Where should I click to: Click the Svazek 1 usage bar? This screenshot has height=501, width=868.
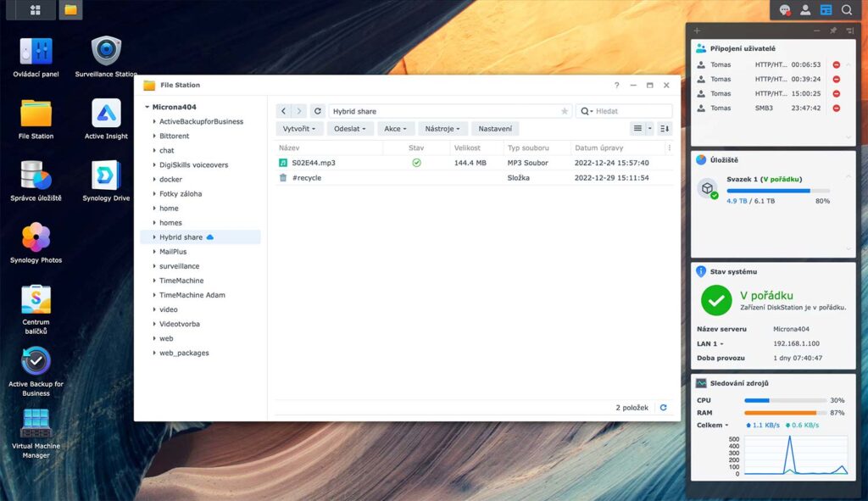coord(778,191)
